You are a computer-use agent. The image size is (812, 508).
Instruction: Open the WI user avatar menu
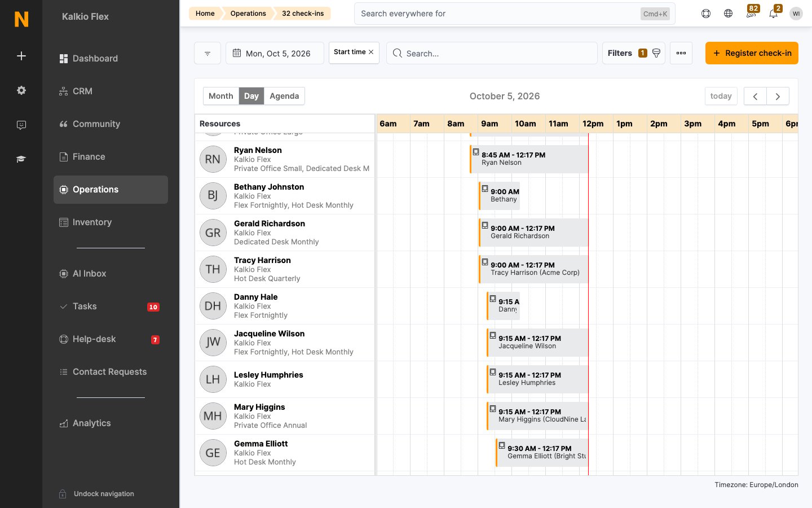796,14
